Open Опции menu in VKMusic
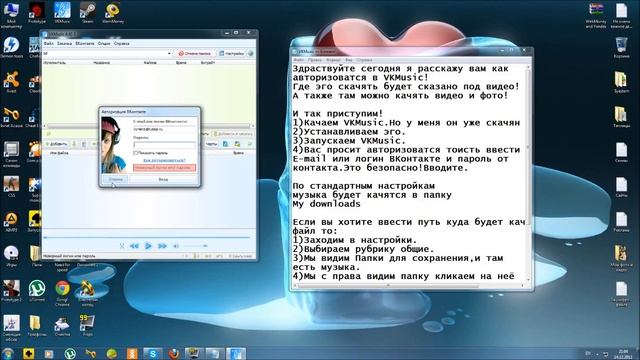Viewport: 640px width, 360px height. point(104,43)
